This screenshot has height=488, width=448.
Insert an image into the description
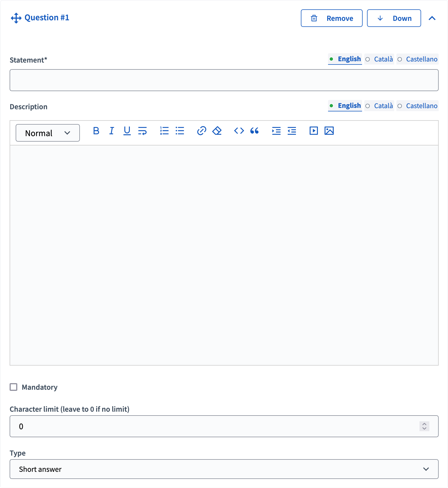coord(329,131)
